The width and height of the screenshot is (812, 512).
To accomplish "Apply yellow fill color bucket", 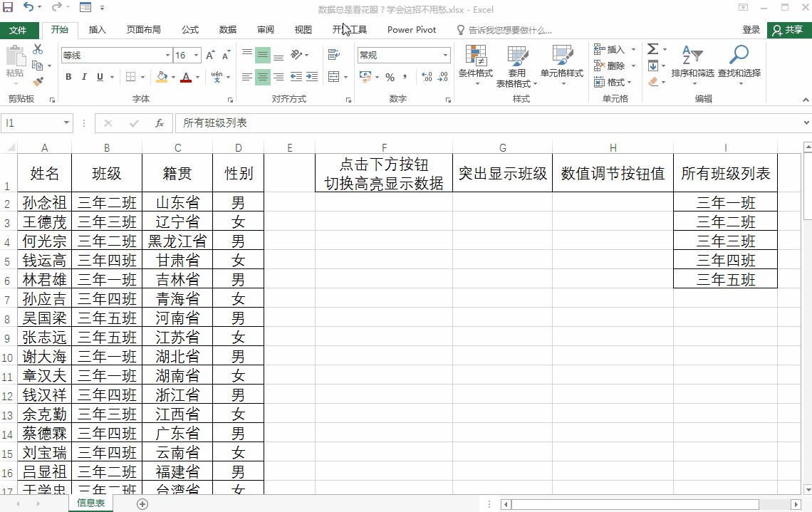I will coord(162,77).
